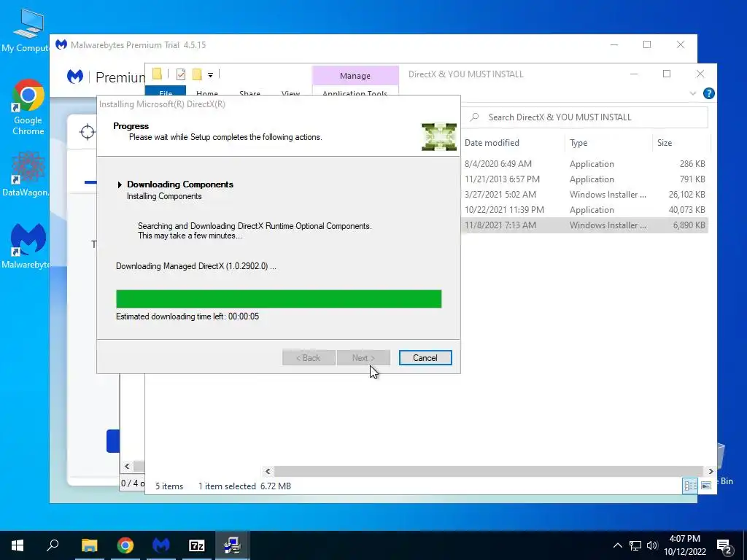747x560 pixels.
Task: Open the Customize Quick Access Toolbar dropdown
Action: coord(210,74)
